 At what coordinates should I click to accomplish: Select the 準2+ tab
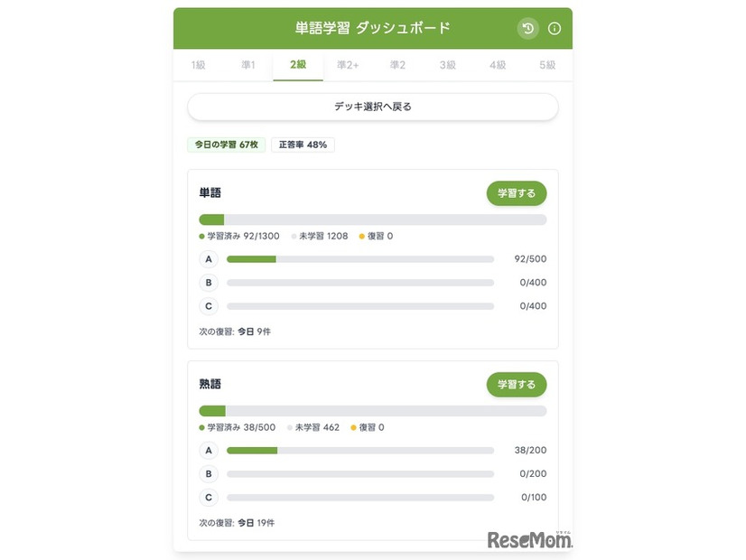pos(347,65)
